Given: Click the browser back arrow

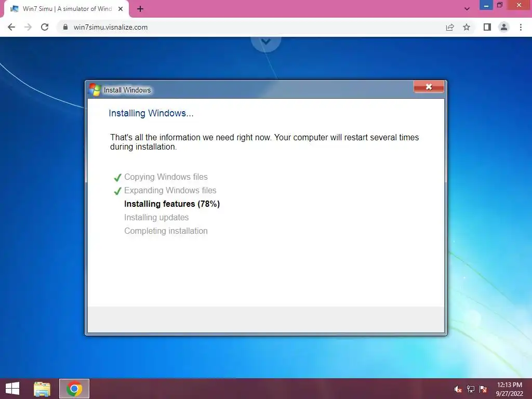Looking at the screenshot, I should (11, 27).
